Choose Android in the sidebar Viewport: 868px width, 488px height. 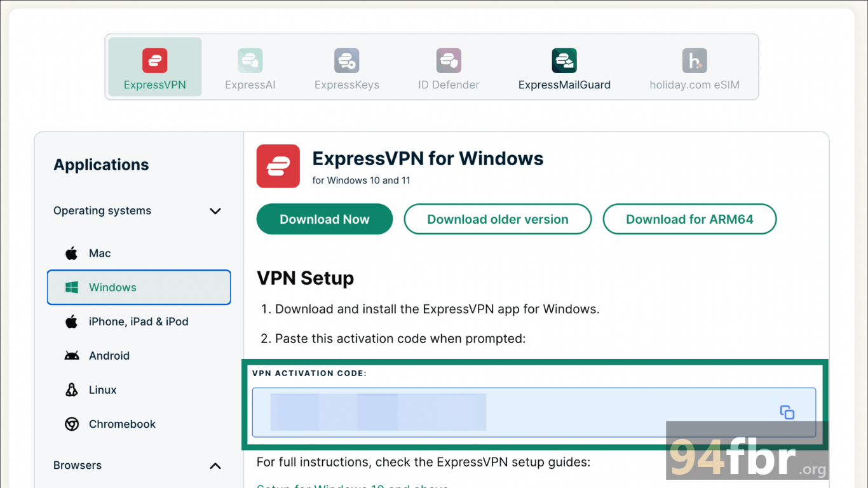click(139, 356)
